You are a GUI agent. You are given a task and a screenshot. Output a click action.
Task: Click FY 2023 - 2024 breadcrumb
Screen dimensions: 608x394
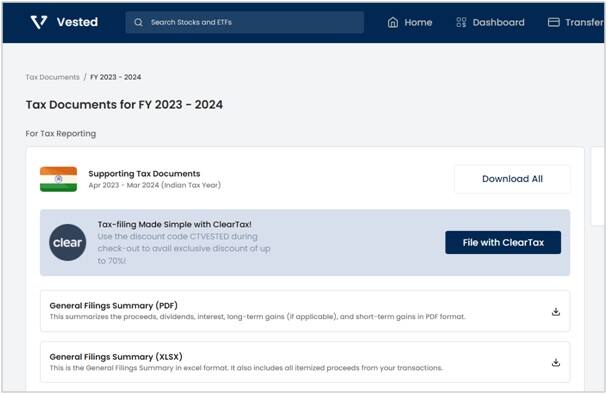tap(116, 77)
